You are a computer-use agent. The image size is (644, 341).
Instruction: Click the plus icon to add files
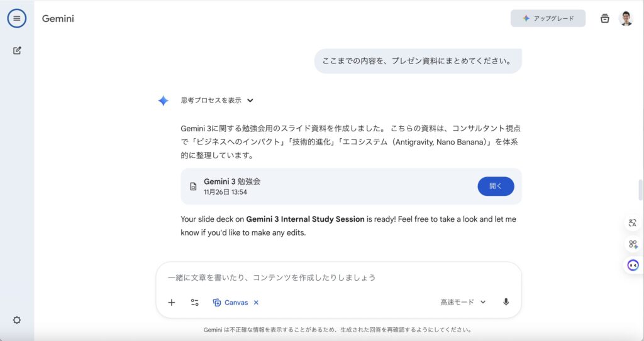pos(172,302)
